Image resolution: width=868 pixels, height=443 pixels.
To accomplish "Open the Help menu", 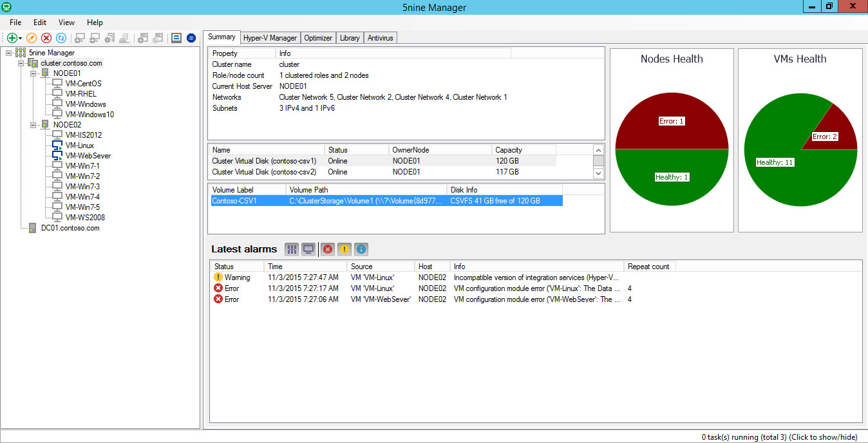I will pyautogui.click(x=95, y=22).
